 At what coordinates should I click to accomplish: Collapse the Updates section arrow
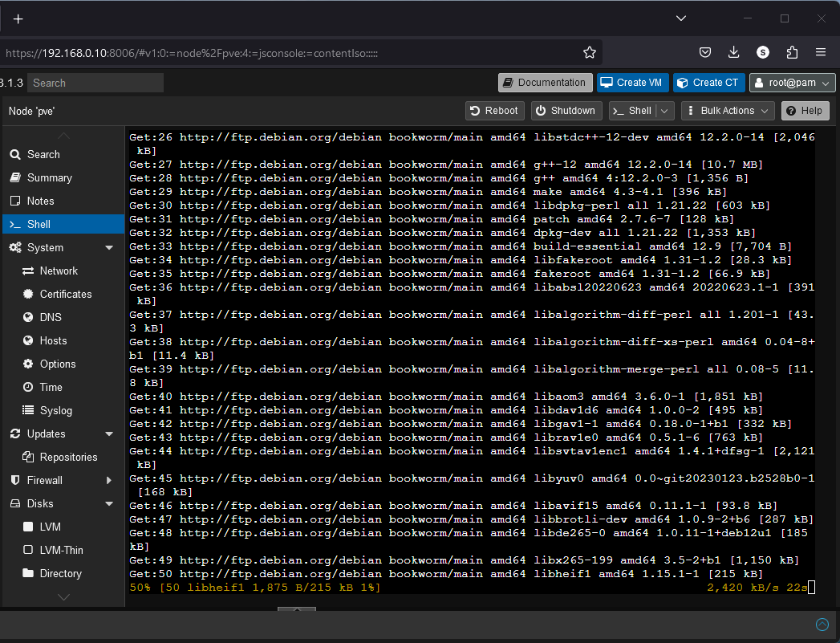coord(109,434)
